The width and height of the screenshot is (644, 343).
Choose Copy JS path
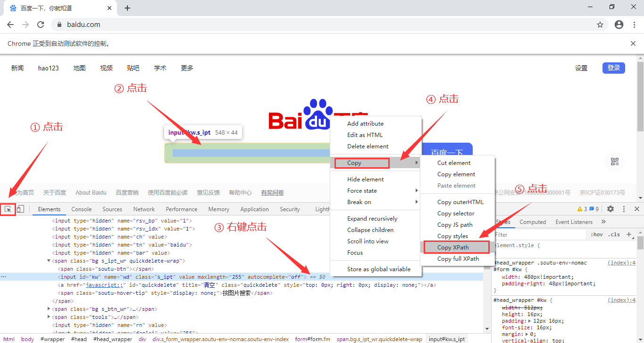pos(457,224)
